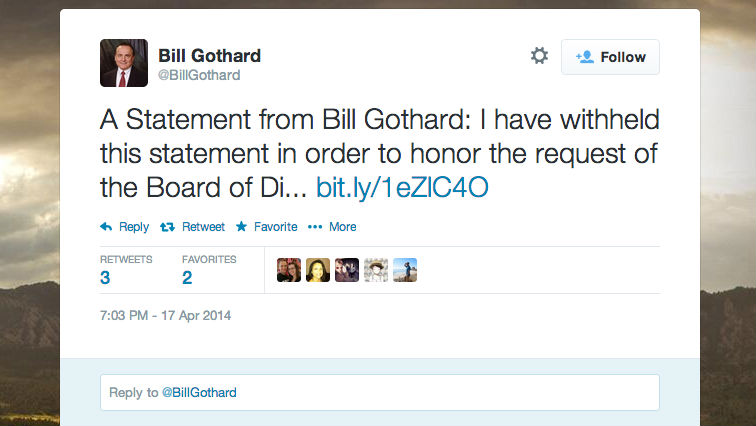Open the gear settings dropdown
Screen dimensions: 756x426
click(x=539, y=56)
